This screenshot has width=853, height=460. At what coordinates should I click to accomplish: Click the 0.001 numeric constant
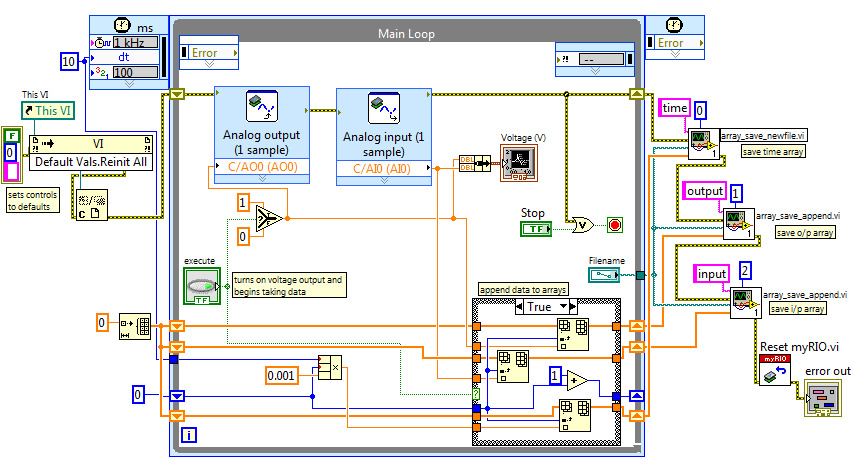pos(286,375)
